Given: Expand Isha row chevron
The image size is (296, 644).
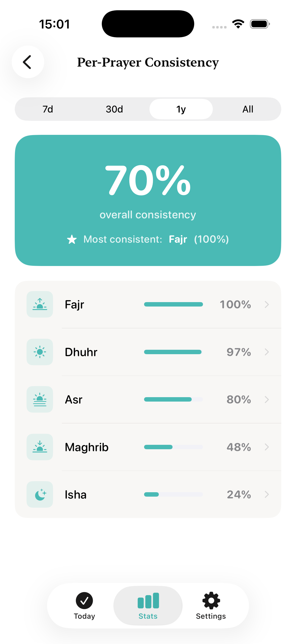Looking at the screenshot, I should [x=267, y=494].
